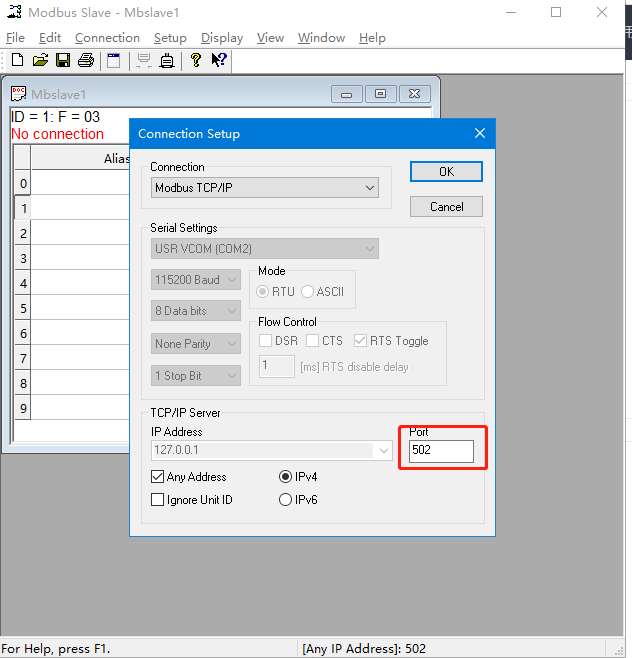Click the slave definition window icon

tap(114, 60)
